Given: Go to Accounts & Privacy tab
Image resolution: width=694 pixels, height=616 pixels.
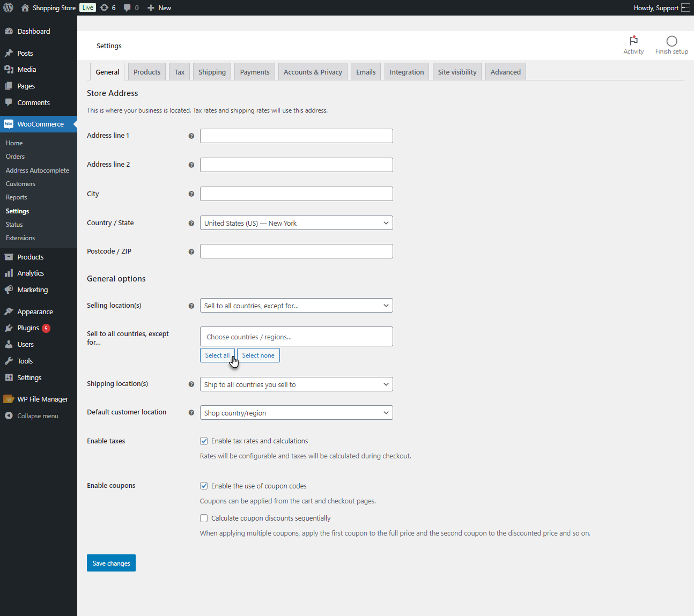Looking at the screenshot, I should [313, 72].
